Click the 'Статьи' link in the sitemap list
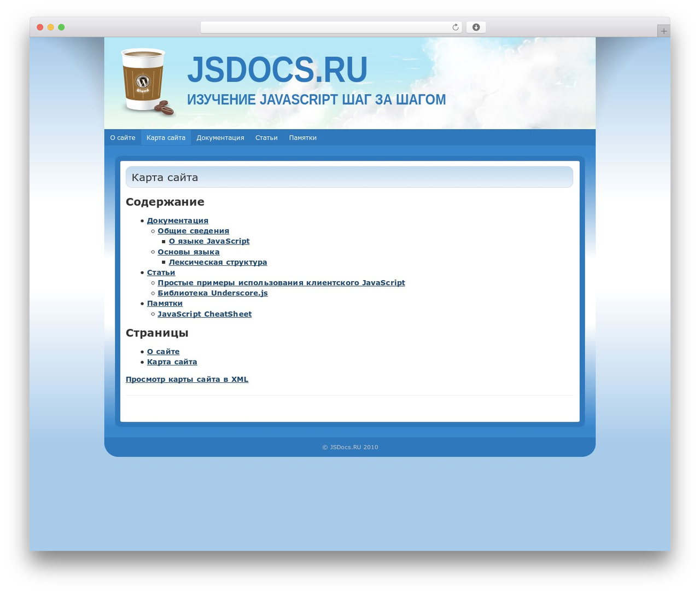Screen dimensions: 700x593 [161, 272]
